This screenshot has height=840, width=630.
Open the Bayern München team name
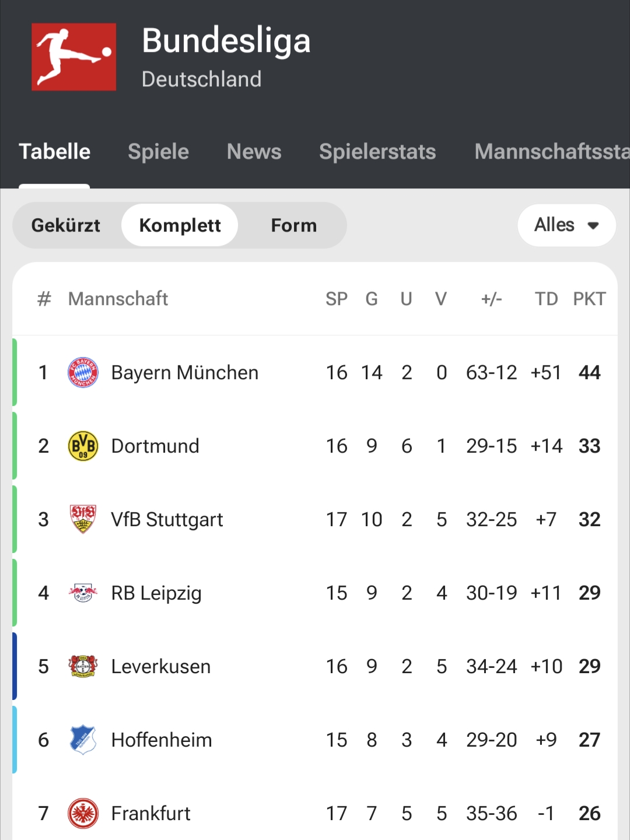pyautogui.click(x=184, y=373)
